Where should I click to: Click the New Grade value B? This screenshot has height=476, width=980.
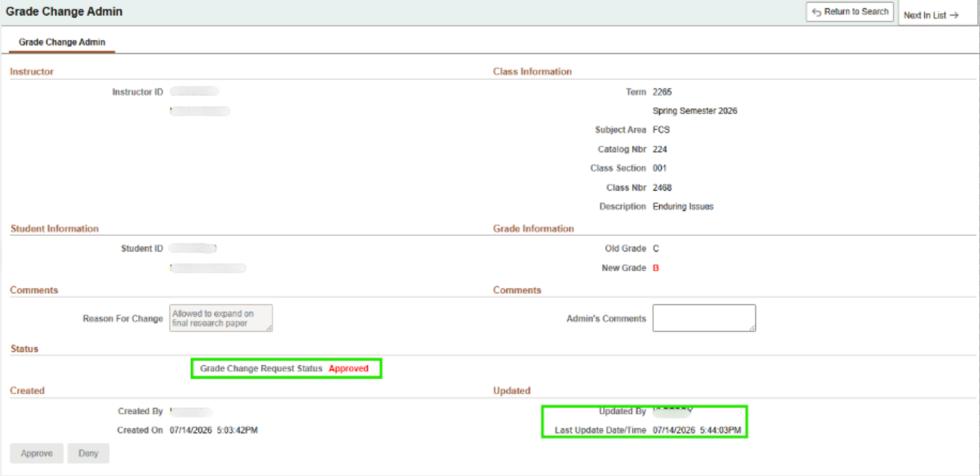point(656,268)
